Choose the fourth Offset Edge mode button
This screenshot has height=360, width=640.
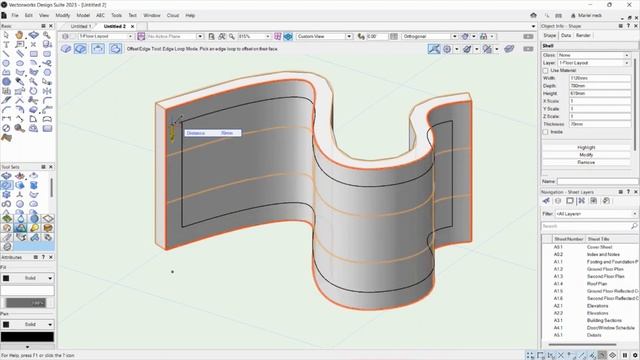tap(116, 49)
